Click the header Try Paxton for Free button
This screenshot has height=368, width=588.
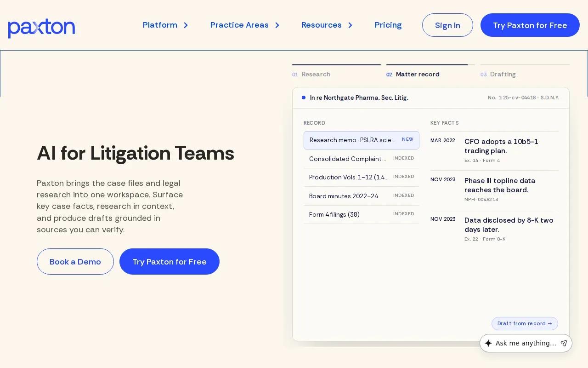pos(530,25)
